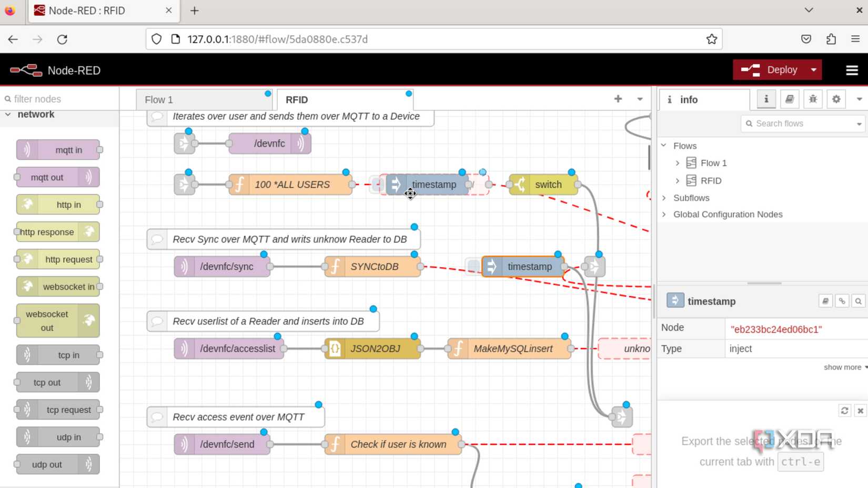Screen dimensions: 868x488
Task: Click inside the filter nodes search field
Action: coord(53,98)
